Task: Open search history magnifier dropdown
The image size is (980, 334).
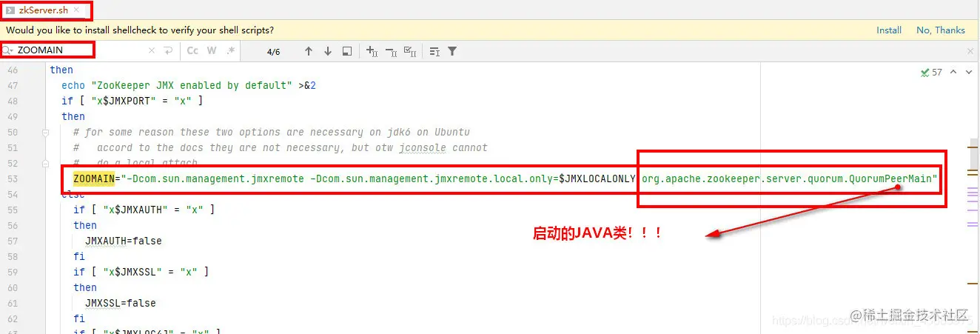Action: (x=8, y=50)
